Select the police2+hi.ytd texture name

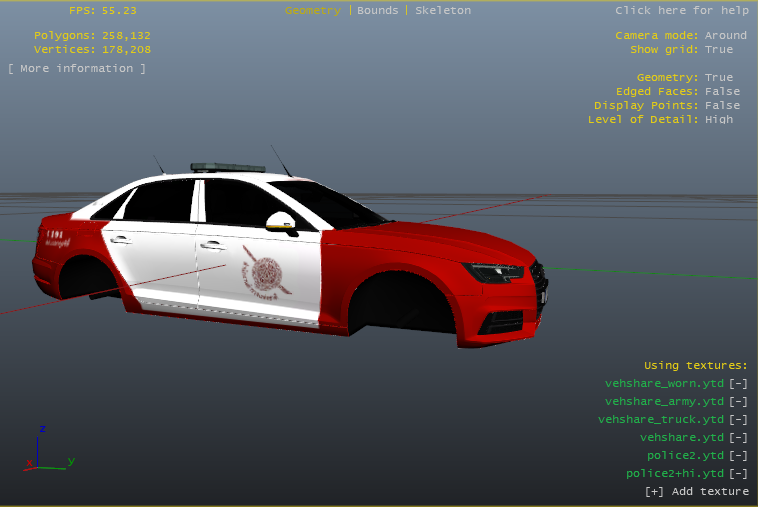click(675, 474)
